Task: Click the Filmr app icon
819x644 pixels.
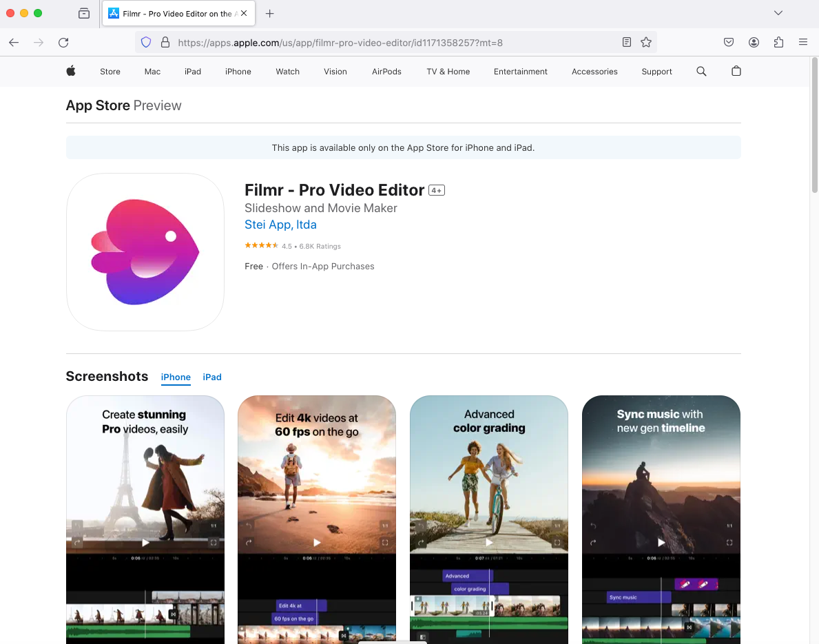Action: (145, 252)
